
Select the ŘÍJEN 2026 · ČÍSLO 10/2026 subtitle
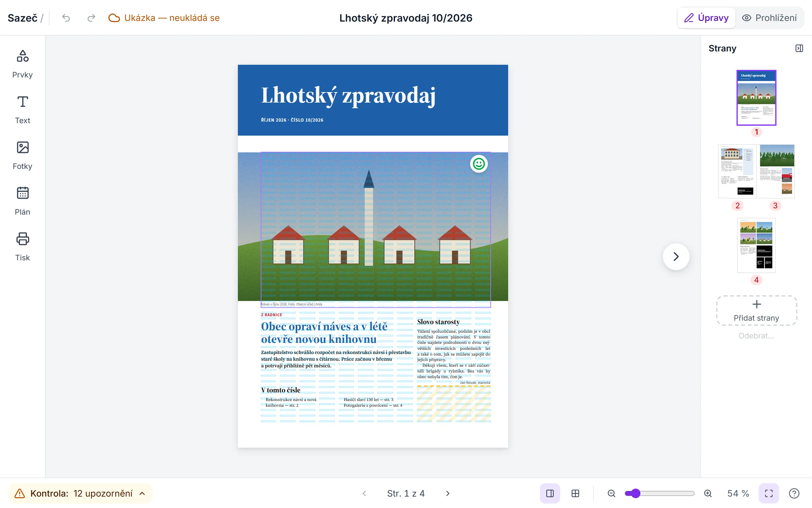click(292, 120)
